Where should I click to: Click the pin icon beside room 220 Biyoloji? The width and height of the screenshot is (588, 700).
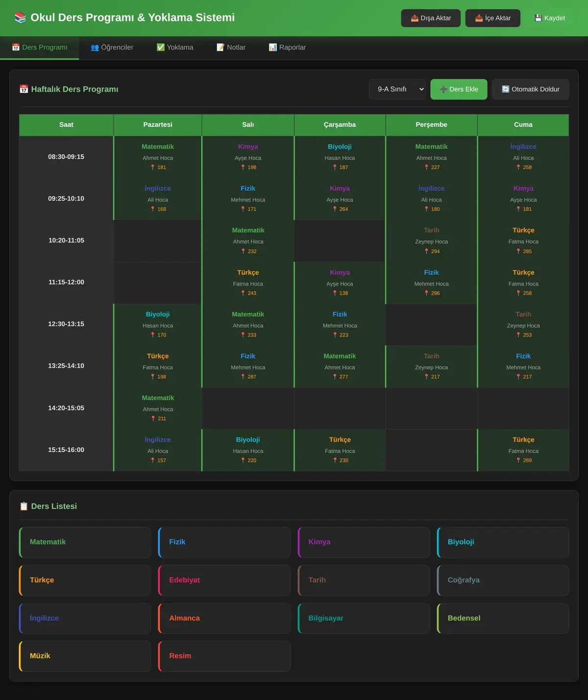point(243,460)
